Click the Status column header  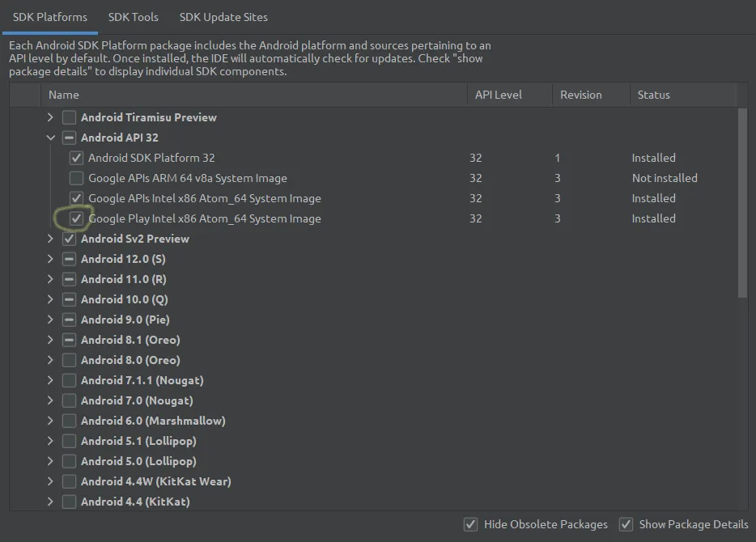point(680,95)
